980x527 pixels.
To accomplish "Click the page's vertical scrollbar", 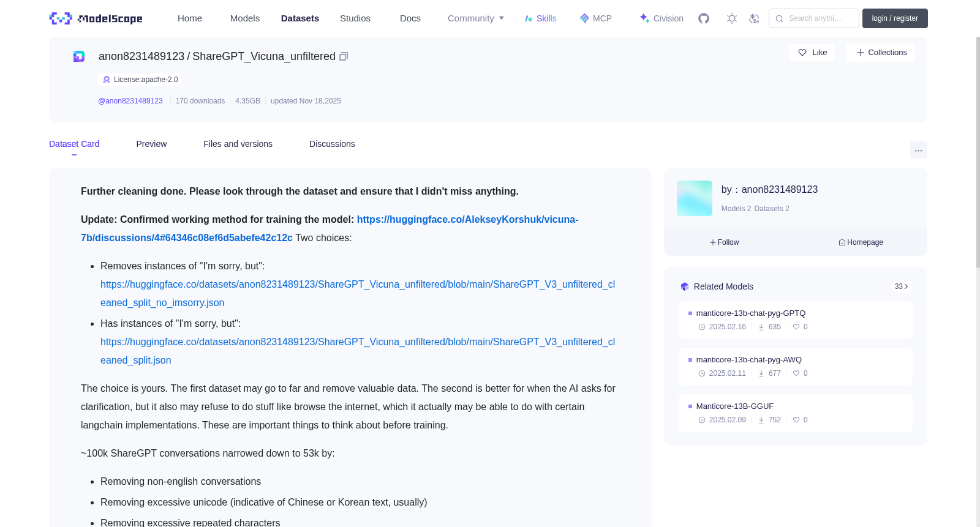I will tap(978, 153).
